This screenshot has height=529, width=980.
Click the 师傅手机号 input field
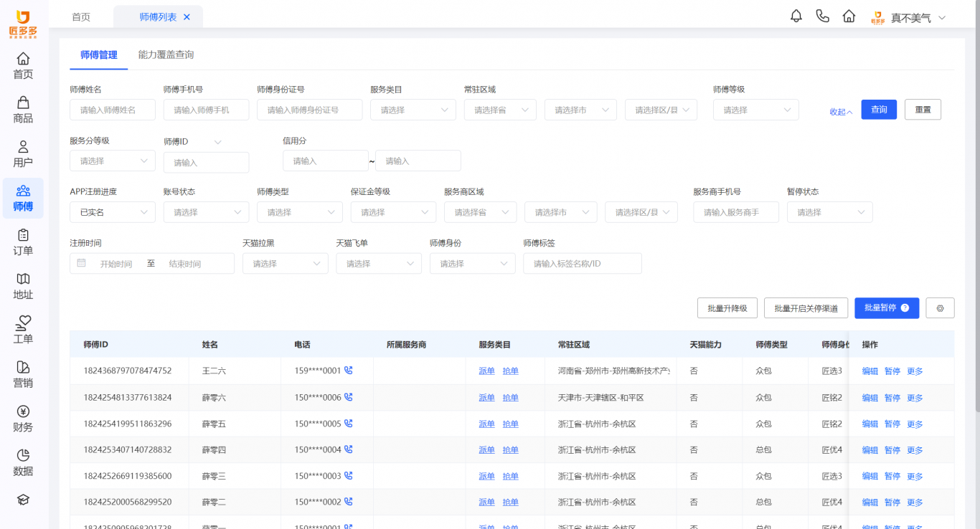pyautogui.click(x=206, y=110)
